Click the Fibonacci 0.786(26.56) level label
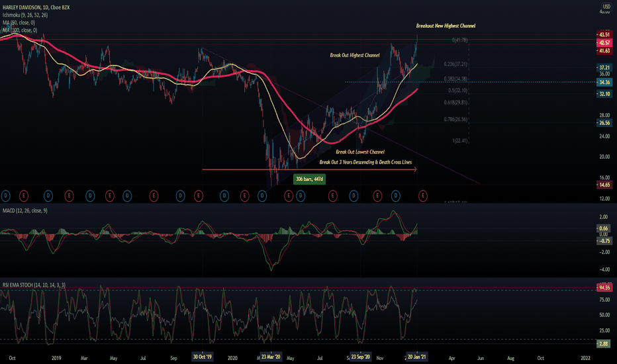The height and width of the screenshot is (364, 617). (x=455, y=119)
